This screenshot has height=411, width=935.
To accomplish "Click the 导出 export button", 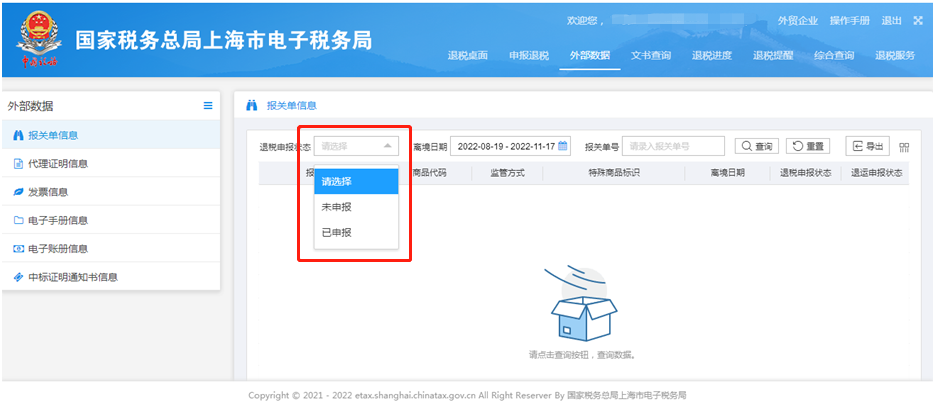I will (x=868, y=146).
